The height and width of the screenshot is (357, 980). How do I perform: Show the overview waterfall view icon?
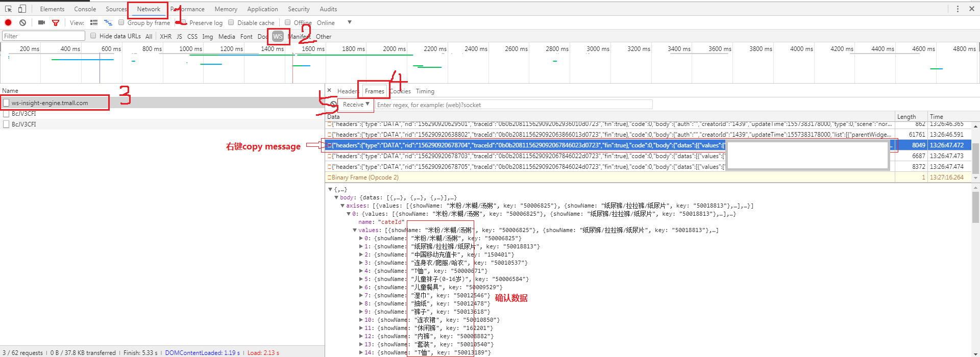click(x=108, y=22)
